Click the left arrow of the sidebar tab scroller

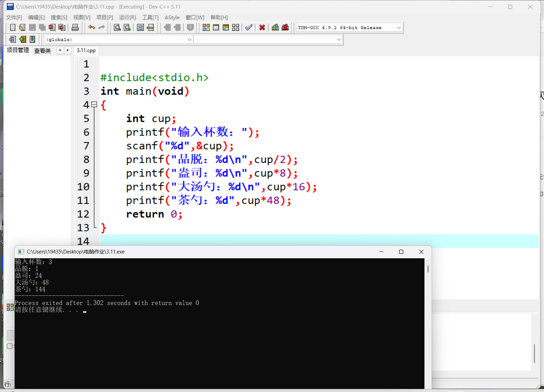60,50
